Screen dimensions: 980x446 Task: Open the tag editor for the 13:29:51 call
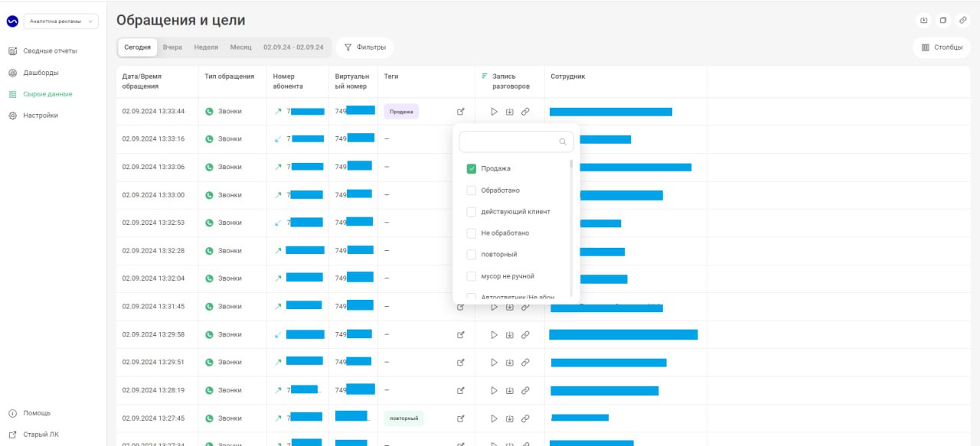(461, 362)
